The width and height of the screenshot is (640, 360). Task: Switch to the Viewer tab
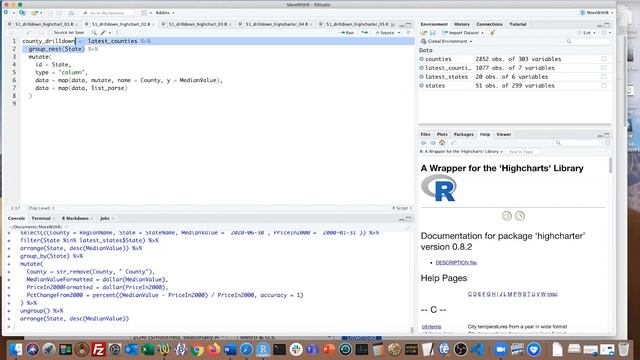(x=503, y=134)
